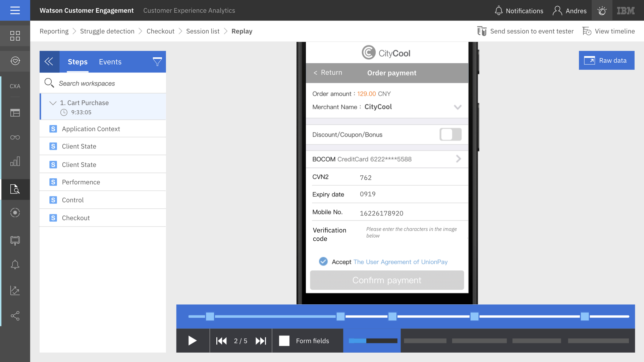Play the session replay
Image resolution: width=644 pixels, height=362 pixels.
(193, 341)
